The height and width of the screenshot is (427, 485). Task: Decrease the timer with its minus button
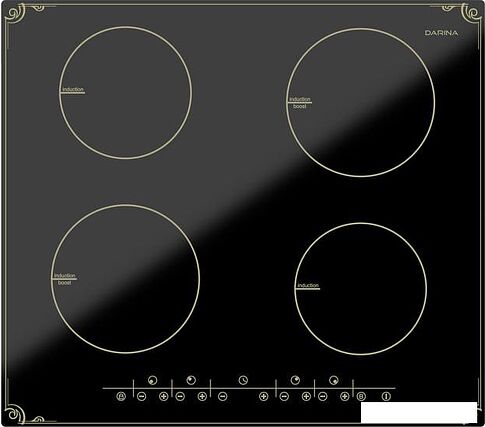(223, 396)
